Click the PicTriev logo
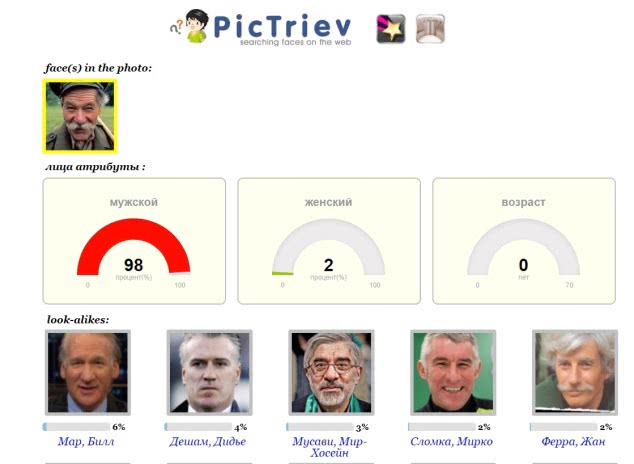 [x=261, y=27]
